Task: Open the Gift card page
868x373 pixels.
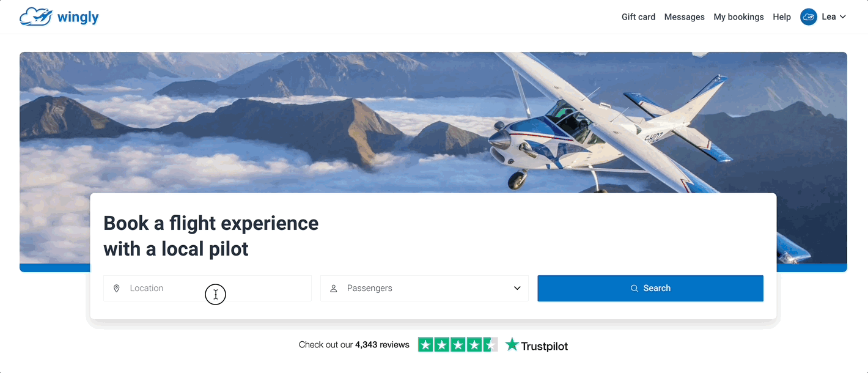Action: pyautogui.click(x=638, y=17)
